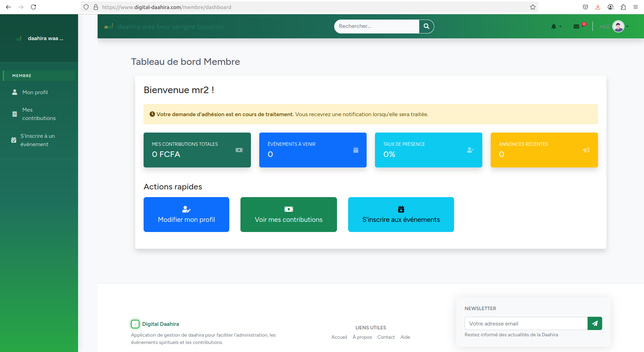The width and height of the screenshot is (644, 352).
Task: Click the Digital Daahira footer logo
Action: 135,324
